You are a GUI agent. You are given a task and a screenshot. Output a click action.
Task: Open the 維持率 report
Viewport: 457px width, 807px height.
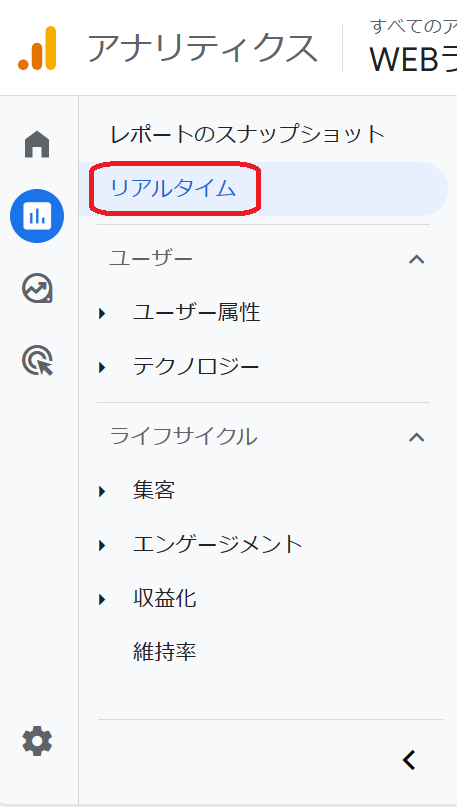pos(165,652)
